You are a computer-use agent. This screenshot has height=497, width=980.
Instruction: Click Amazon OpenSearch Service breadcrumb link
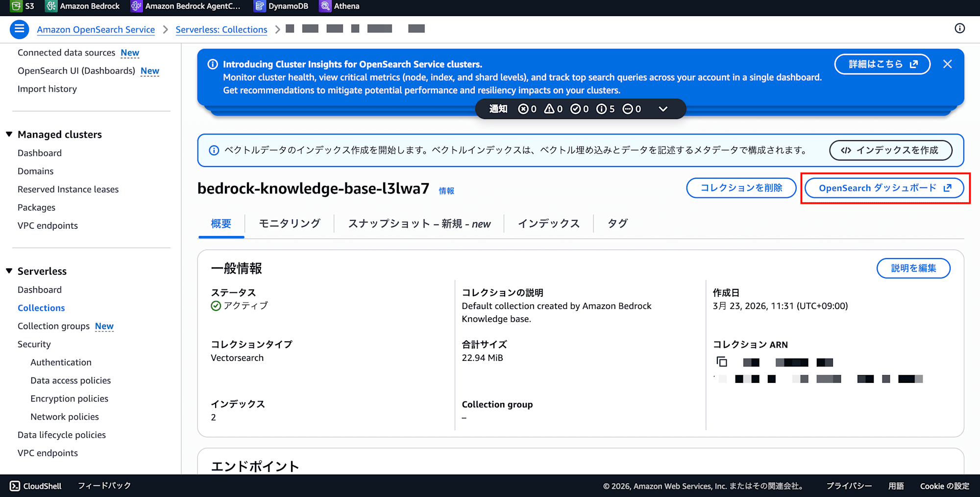pyautogui.click(x=96, y=29)
